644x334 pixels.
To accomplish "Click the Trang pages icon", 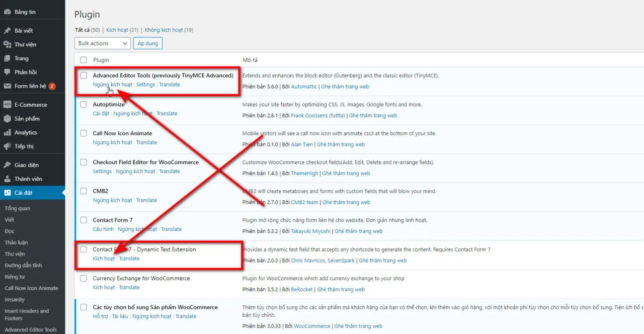I will (x=8, y=58).
